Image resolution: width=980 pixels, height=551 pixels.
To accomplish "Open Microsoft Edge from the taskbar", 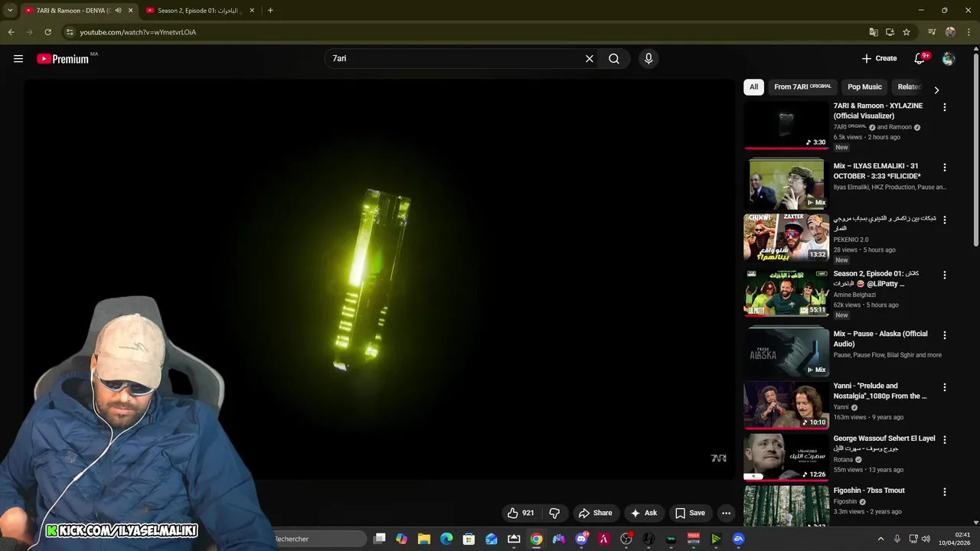I will pyautogui.click(x=446, y=539).
